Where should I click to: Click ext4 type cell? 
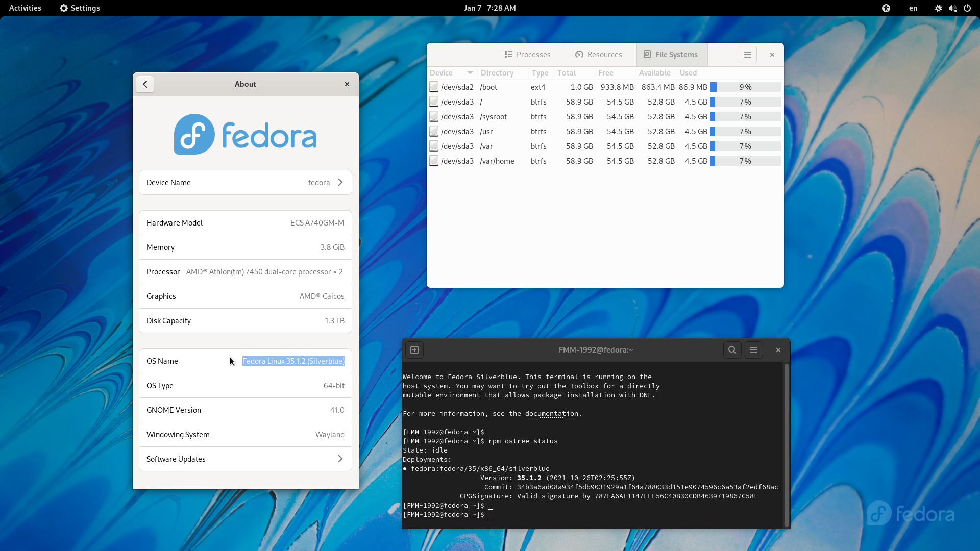pos(538,87)
